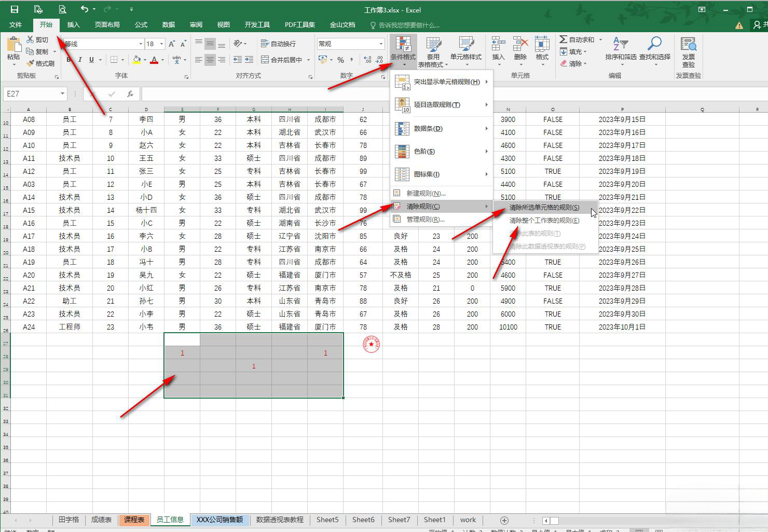
Task: Expand the 自动求和 dropdown arrow
Action: point(600,39)
